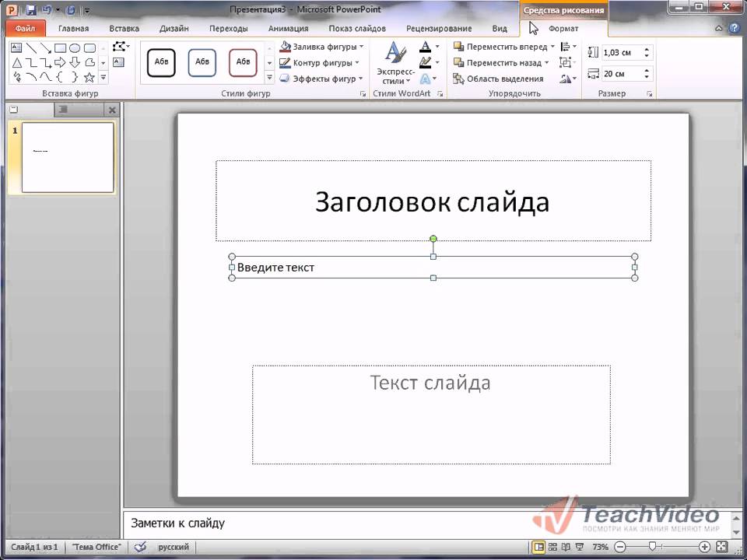The width and height of the screenshot is (747, 560).
Task: Click the Group objects icon
Action: tap(567, 62)
